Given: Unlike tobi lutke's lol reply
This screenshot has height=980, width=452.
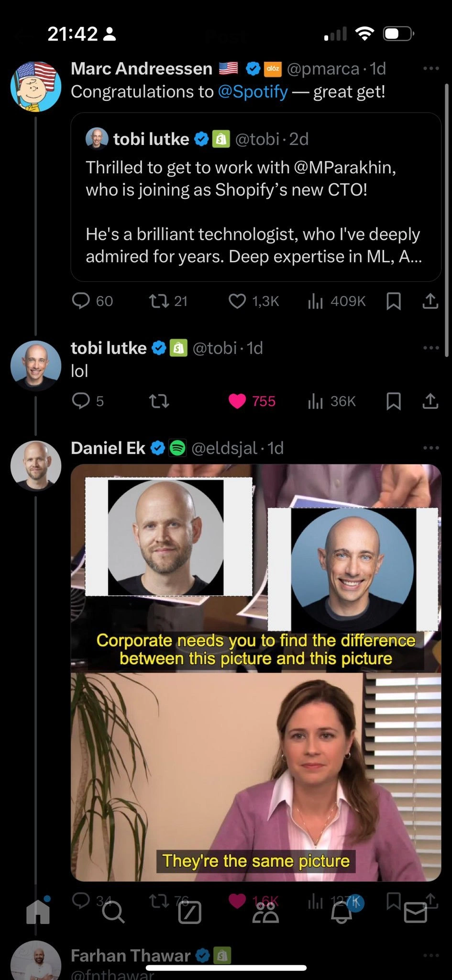Looking at the screenshot, I should [237, 401].
